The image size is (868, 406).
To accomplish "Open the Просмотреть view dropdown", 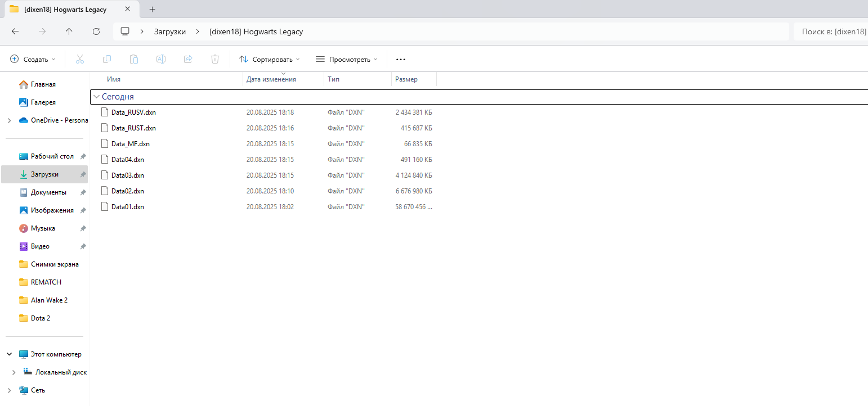I will (x=346, y=59).
